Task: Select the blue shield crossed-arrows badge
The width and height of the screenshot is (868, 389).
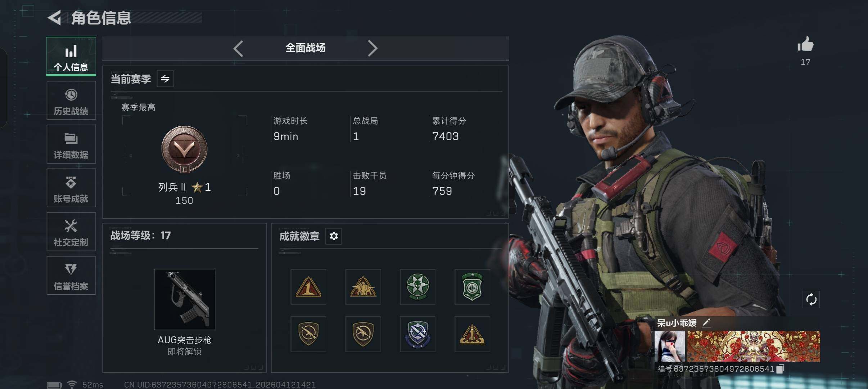Action: click(x=417, y=334)
